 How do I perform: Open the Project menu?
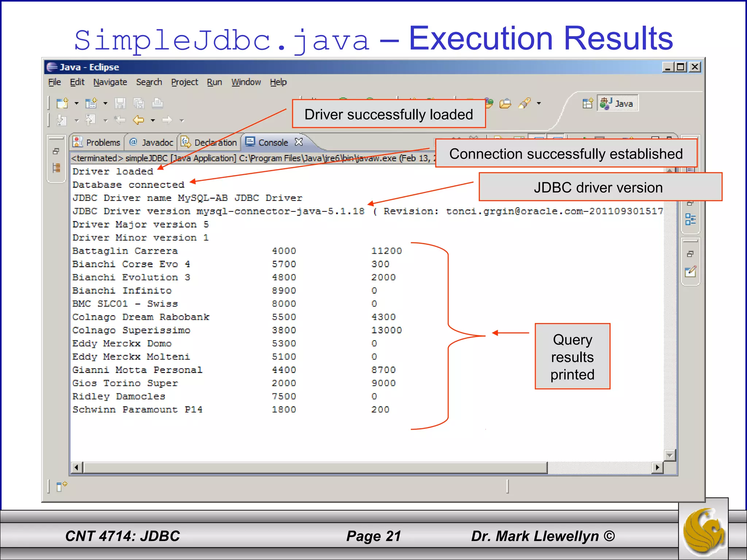pyautogui.click(x=185, y=82)
